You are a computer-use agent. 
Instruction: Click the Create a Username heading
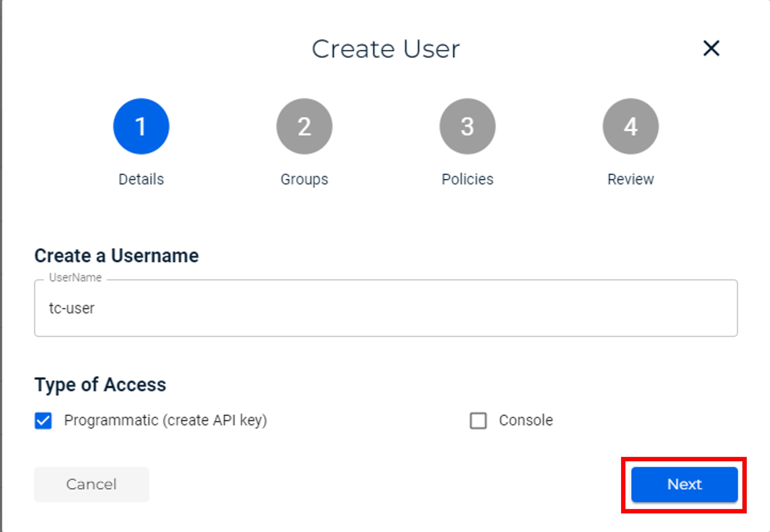(116, 256)
